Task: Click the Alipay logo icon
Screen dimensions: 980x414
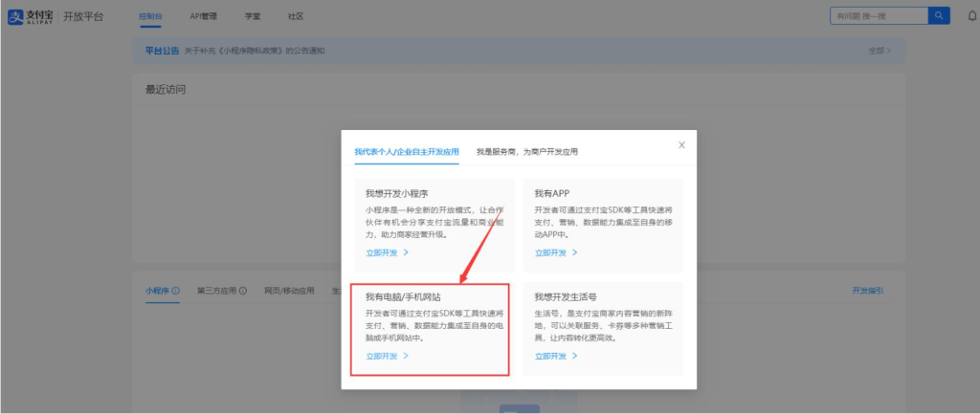Action: coord(15,17)
